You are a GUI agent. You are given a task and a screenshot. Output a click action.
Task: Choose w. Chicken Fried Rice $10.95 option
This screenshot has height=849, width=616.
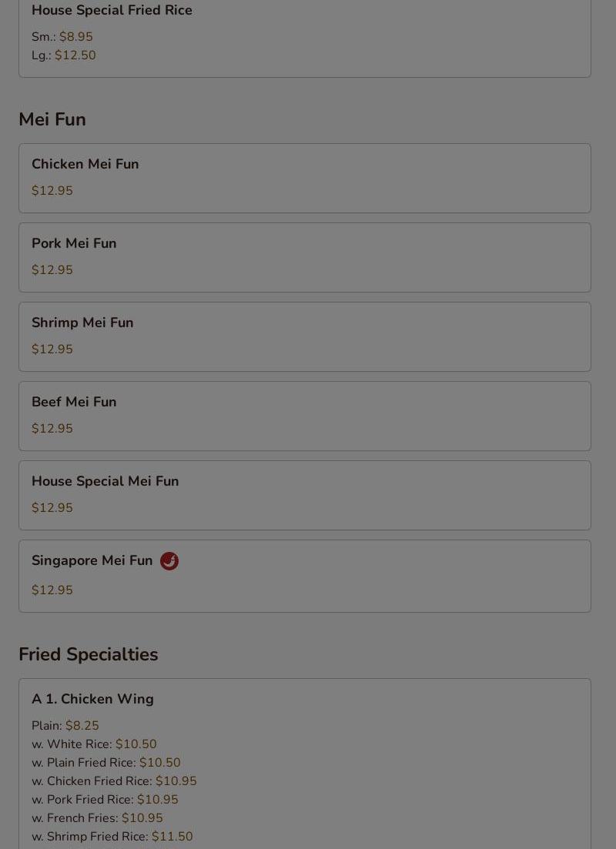pyautogui.click(x=114, y=781)
